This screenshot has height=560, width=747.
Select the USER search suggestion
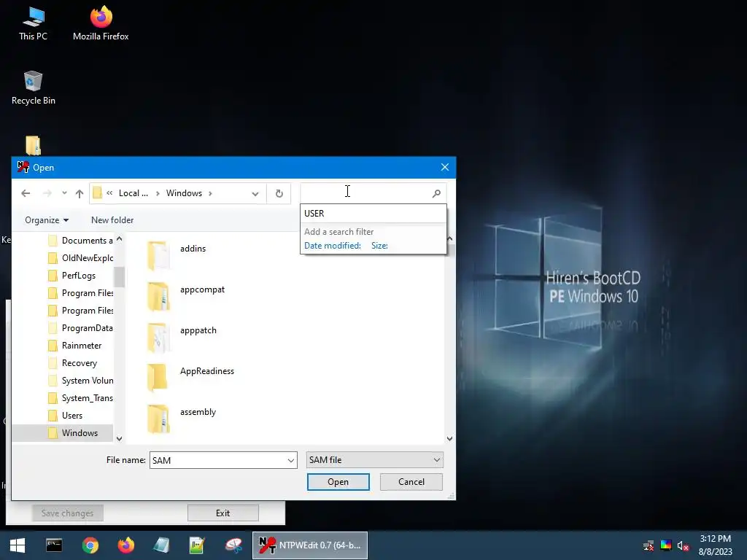pos(373,214)
